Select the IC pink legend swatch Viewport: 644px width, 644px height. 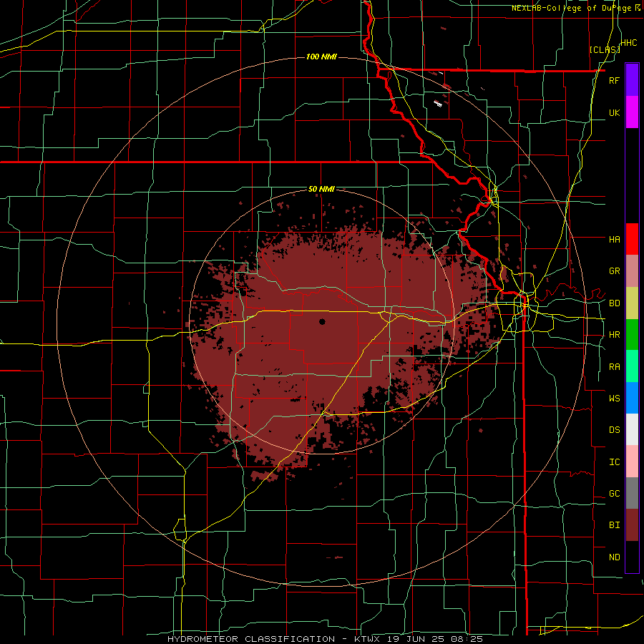[632, 462]
